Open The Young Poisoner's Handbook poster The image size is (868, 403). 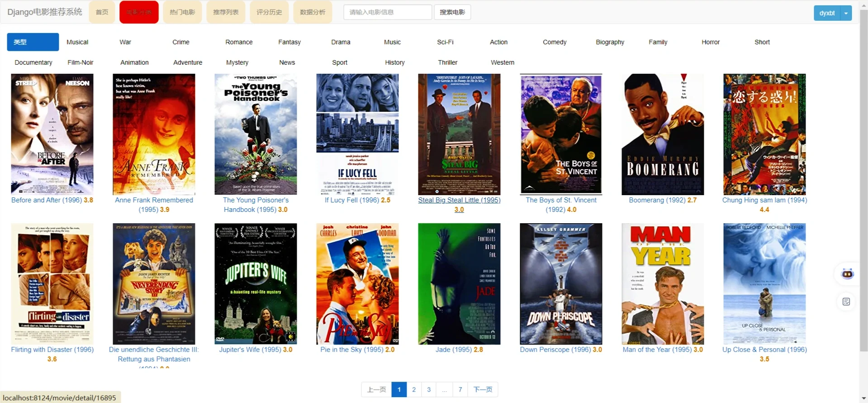tap(256, 134)
